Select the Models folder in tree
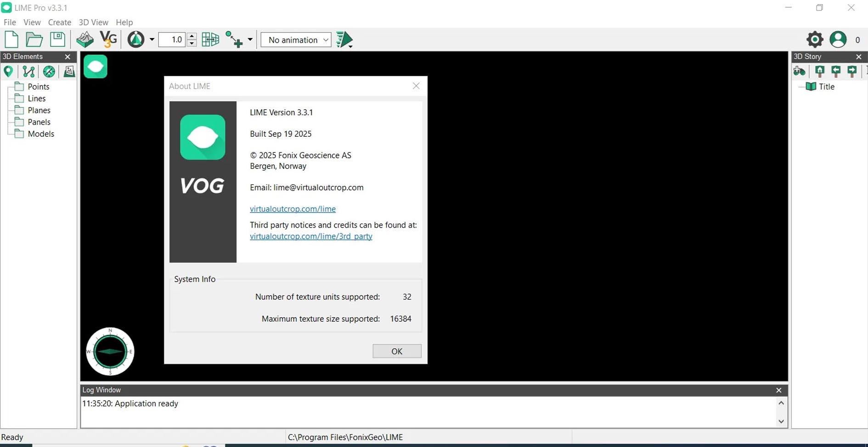 click(41, 134)
